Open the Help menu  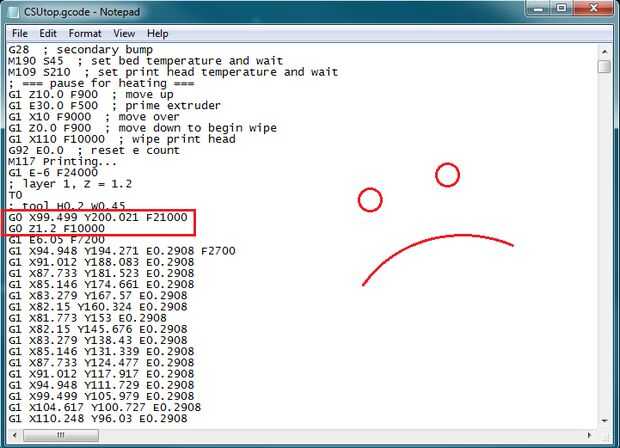tap(157, 34)
